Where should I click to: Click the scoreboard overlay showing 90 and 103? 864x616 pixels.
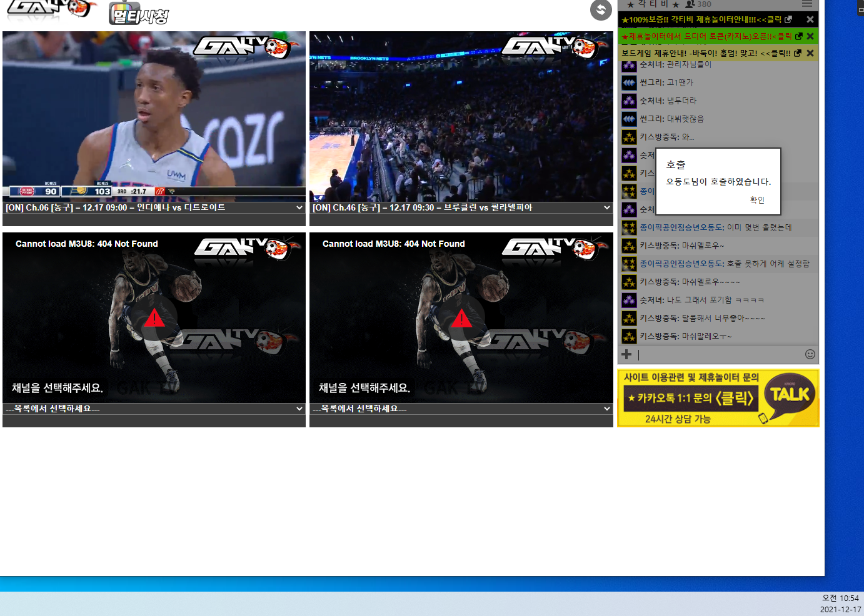(95, 191)
